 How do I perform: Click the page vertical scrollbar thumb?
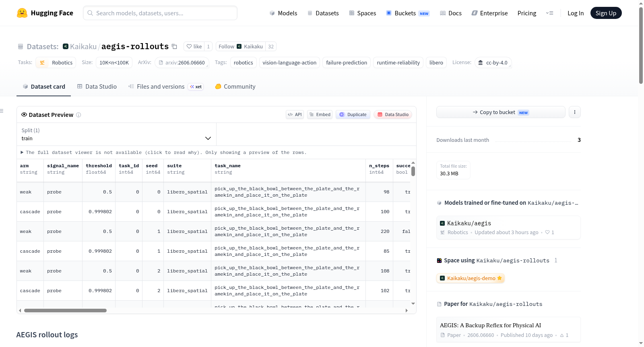click(x=641, y=45)
